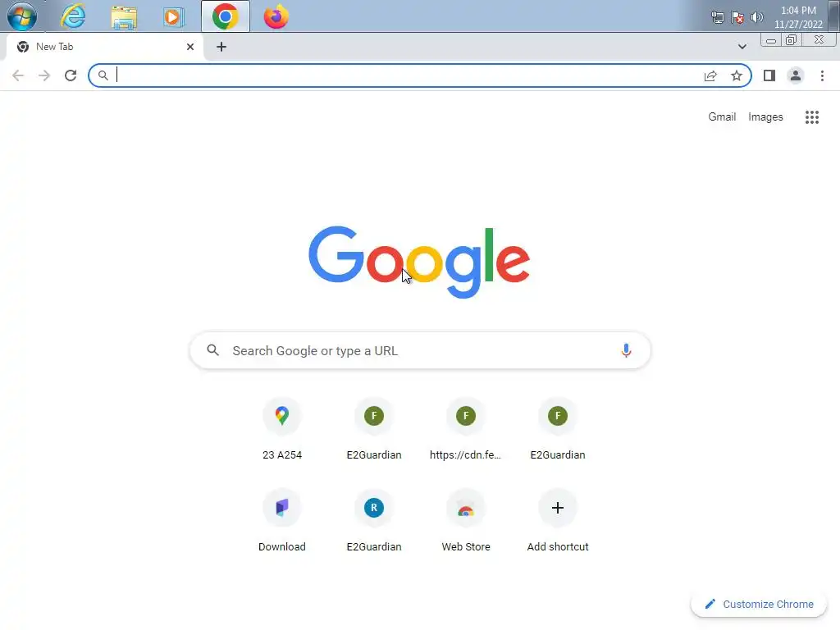The image size is (840, 630).
Task: Go back with the back arrow
Action: [18, 75]
